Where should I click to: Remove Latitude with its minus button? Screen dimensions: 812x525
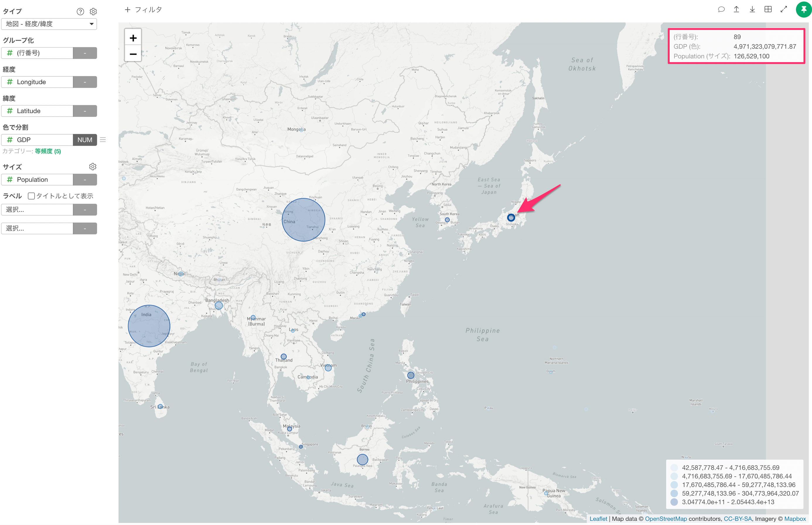[x=85, y=111]
